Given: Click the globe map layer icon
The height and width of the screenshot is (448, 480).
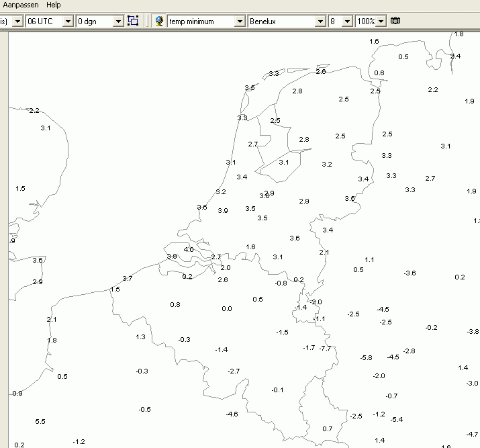Looking at the screenshot, I should (x=159, y=21).
